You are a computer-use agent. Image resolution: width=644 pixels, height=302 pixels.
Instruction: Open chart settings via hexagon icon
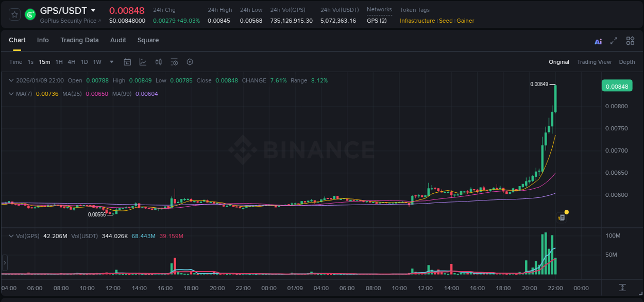pyautogui.click(x=190, y=62)
